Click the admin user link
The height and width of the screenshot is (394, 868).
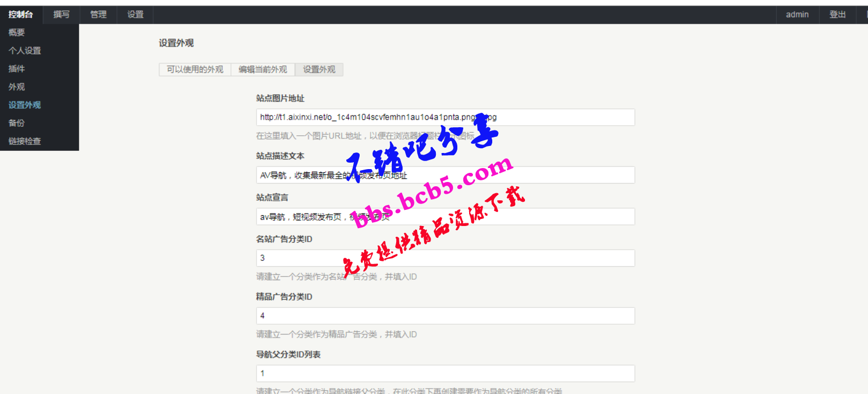(797, 14)
